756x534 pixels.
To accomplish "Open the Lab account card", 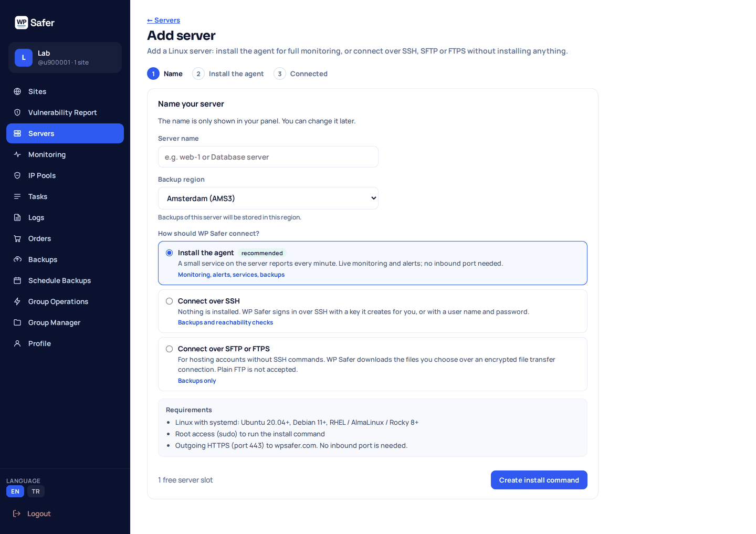I will pos(65,58).
